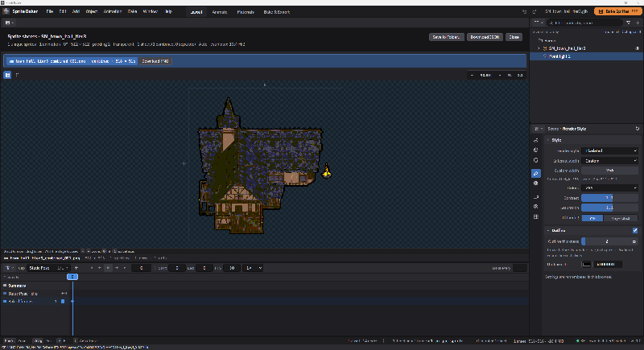Click the frame 0 playhead marker
The height and width of the screenshot is (350, 644).
pyautogui.click(x=72, y=277)
